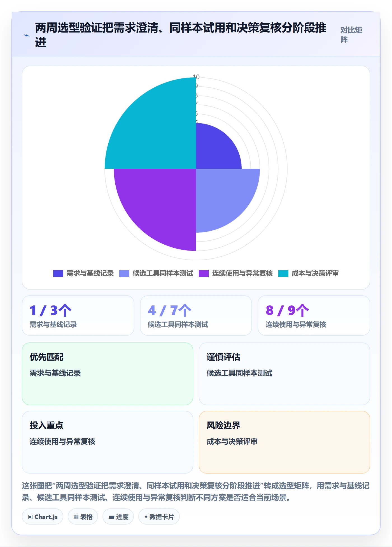Open the 8 / 9个 stat card

point(314,316)
